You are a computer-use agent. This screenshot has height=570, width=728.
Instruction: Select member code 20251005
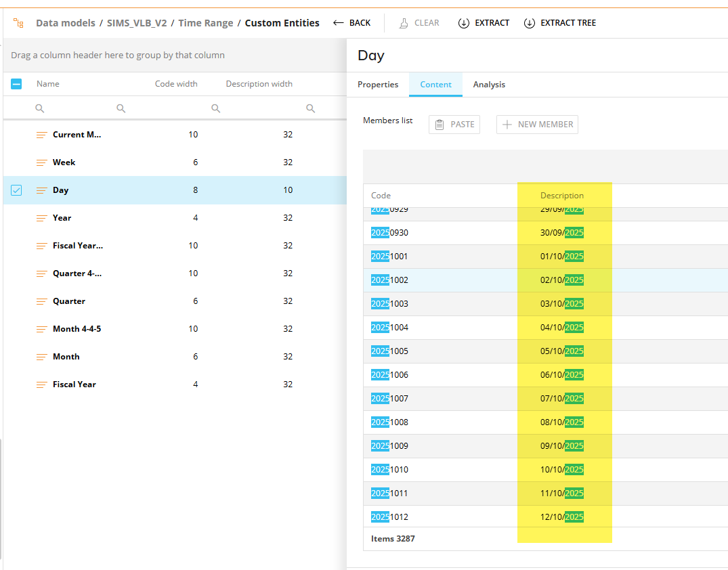pos(389,351)
